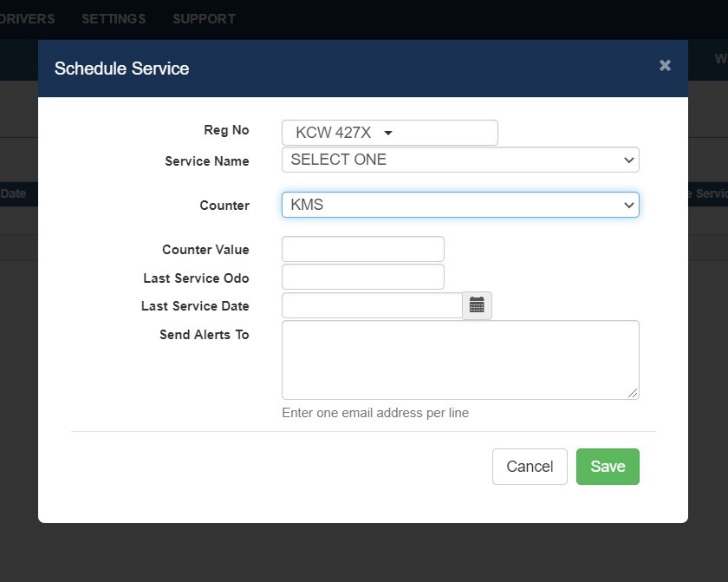Click the Last Service Date label
This screenshot has width=728, height=582.
click(195, 306)
